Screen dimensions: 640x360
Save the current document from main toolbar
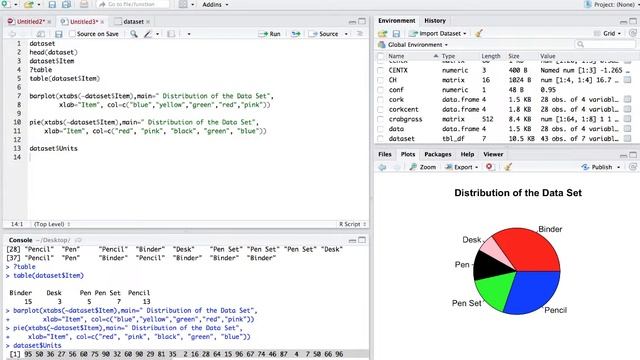coord(52,4)
